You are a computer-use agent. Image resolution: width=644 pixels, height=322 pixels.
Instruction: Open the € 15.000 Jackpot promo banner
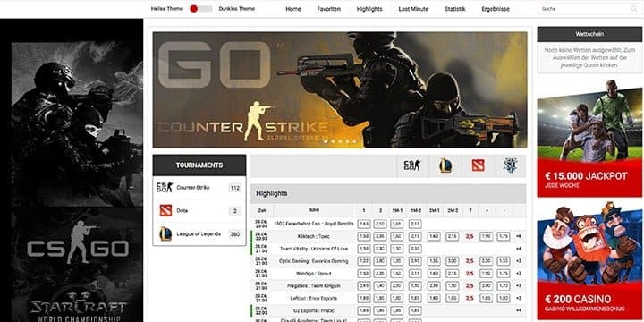pos(589,138)
